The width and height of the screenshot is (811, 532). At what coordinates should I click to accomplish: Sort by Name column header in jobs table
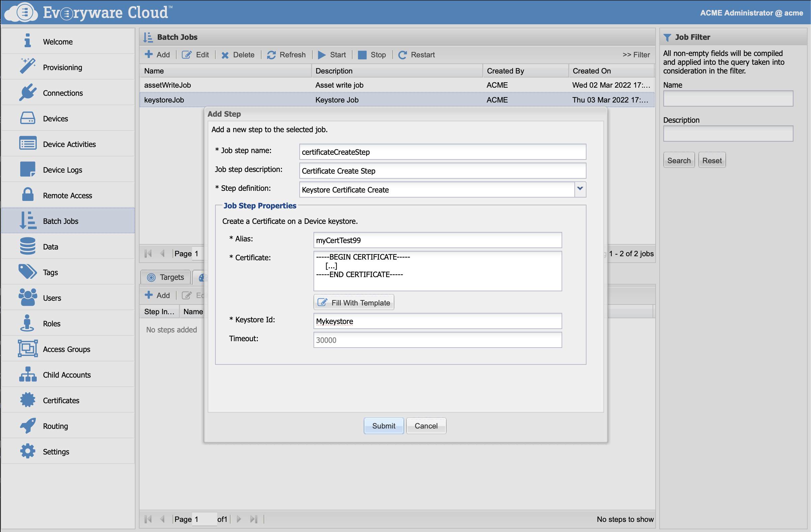[x=225, y=70]
